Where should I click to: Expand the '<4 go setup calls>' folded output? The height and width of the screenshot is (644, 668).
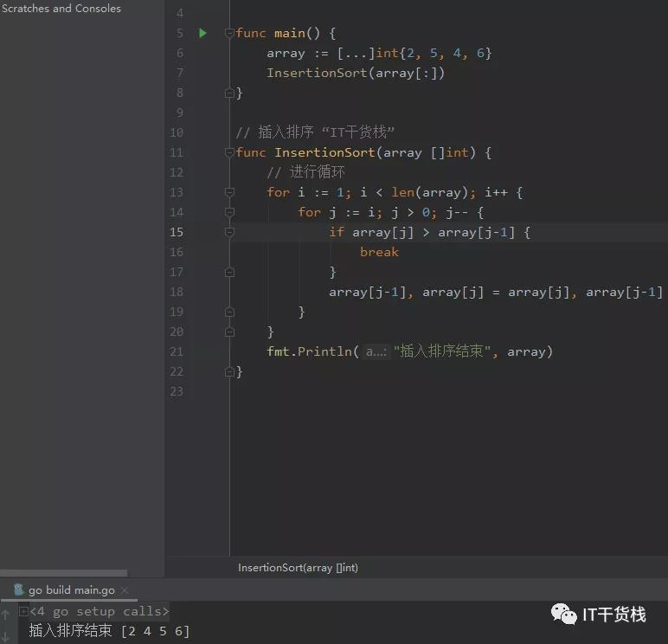tap(24, 612)
